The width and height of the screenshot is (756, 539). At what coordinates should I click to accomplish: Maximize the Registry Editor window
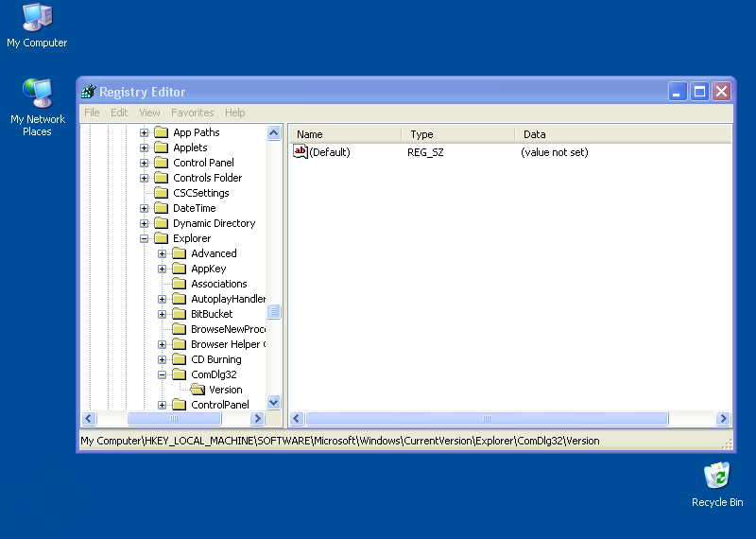(x=699, y=91)
